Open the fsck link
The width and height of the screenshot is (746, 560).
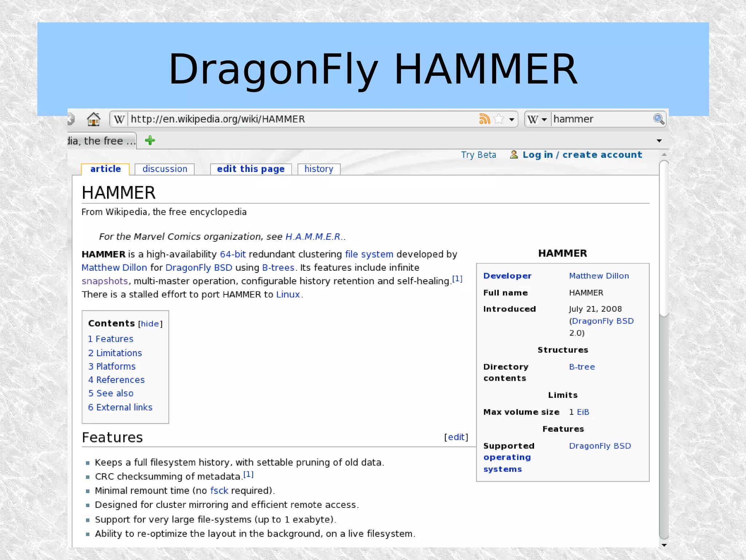[x=219, y=491]
